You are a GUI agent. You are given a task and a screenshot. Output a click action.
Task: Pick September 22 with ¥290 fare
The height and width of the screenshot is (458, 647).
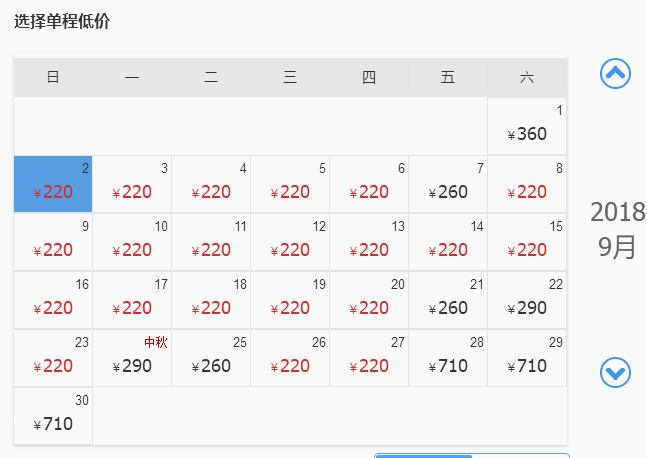click(527, 300)
